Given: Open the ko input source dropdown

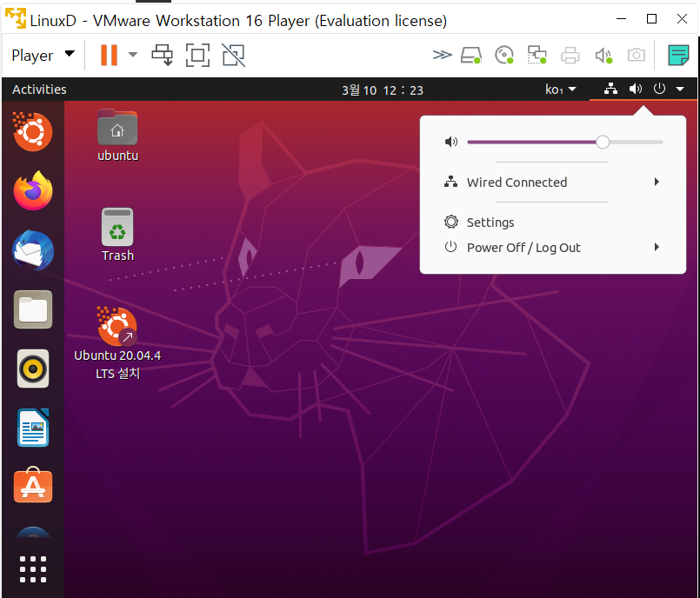Looking at the screenshot, I should pyautogui.click(x=560, y=90).
